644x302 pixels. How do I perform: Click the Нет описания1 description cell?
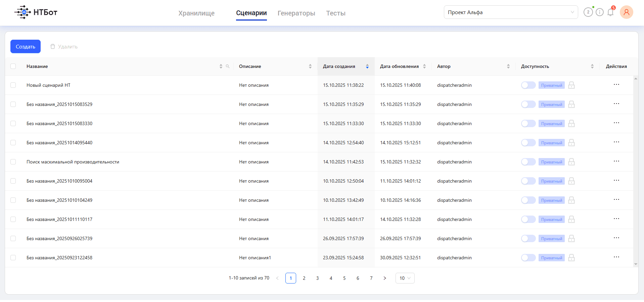point(255,258)
